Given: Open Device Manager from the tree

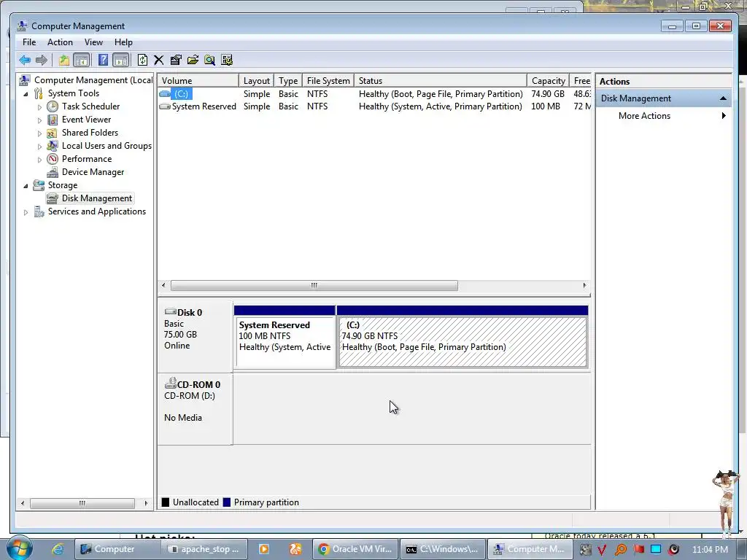Looking at the screenshot, I should [x=93, y=172].
